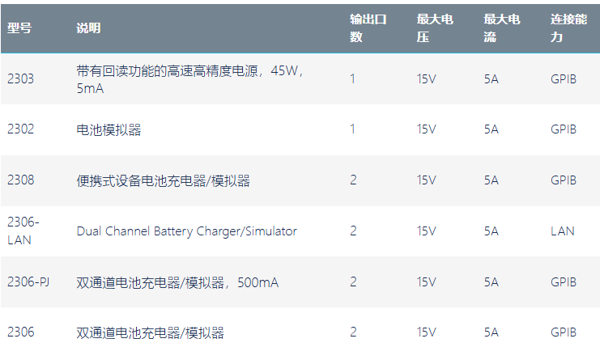This screenshot has width=600, height=364.
Task: Click GPIB in the last 2306 row
Action: click(x=564, y=332)
